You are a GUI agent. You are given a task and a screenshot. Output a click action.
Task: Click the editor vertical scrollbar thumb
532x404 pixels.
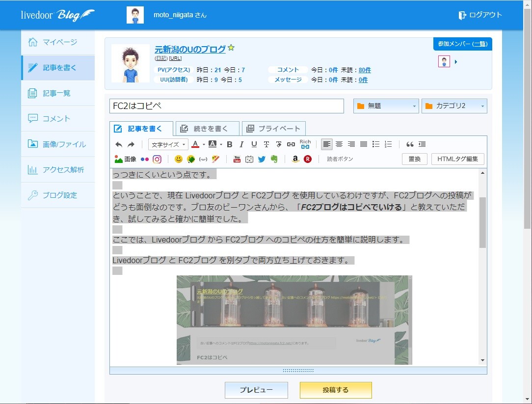coord(482,222)
